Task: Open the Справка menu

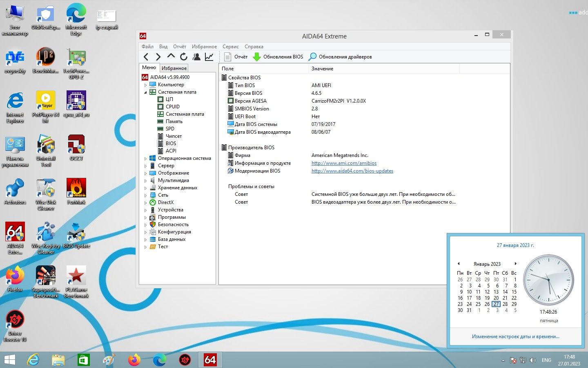Action: click(x=254, y=47)
